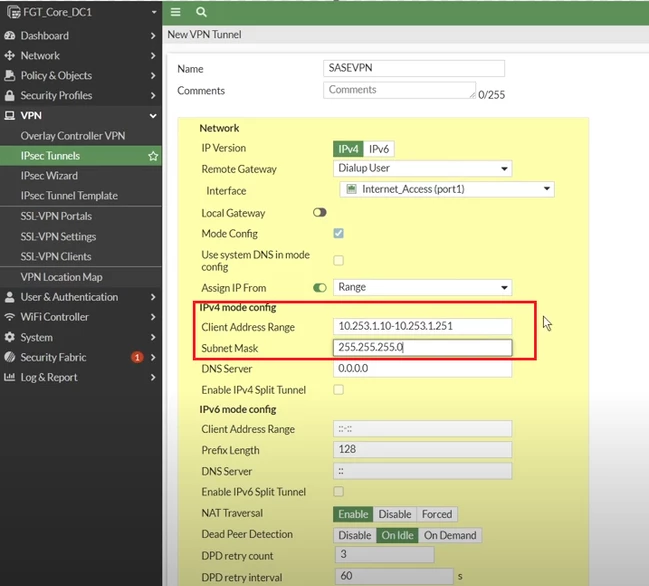Check Use system DNS in mode config
This screenshot has height=586, width=649.
(339, 260)
